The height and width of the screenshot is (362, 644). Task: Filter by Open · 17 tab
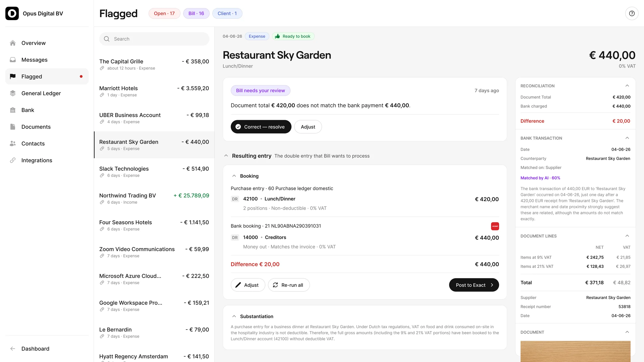pos(164,13)
